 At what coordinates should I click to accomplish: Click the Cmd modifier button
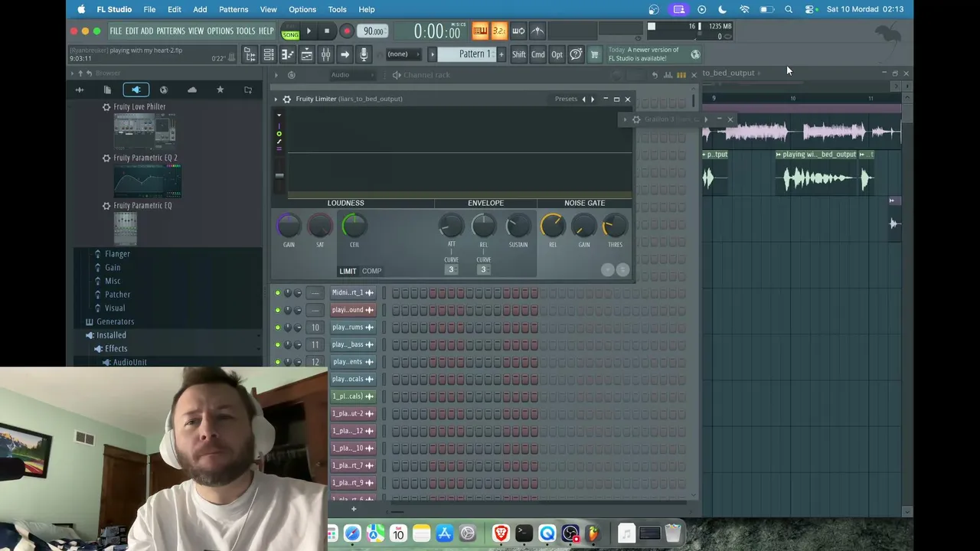click(x=538, y=54)
